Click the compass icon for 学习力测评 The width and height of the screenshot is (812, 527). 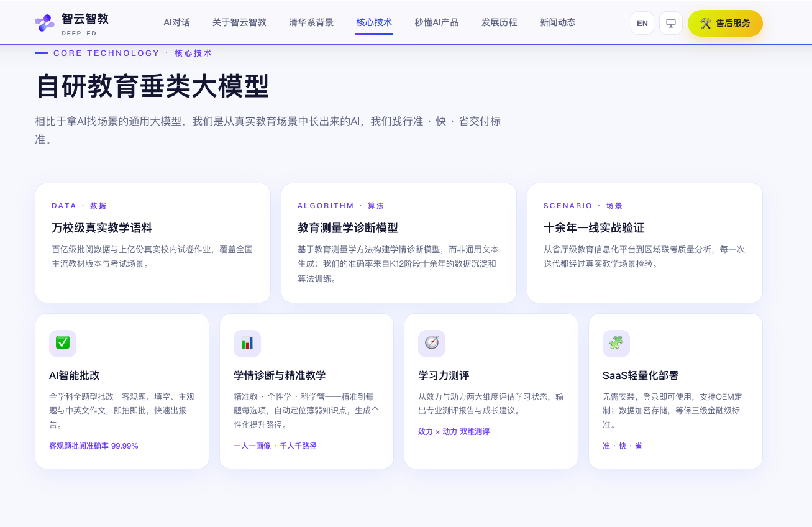(432, 343)
